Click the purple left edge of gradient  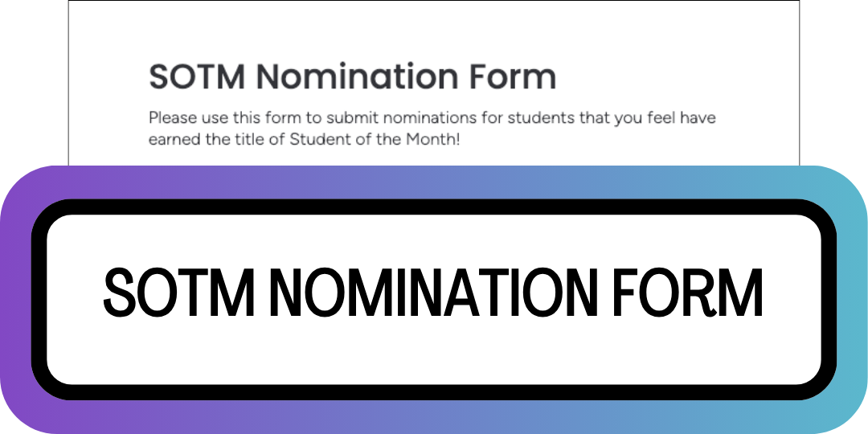tap(15, 300)
